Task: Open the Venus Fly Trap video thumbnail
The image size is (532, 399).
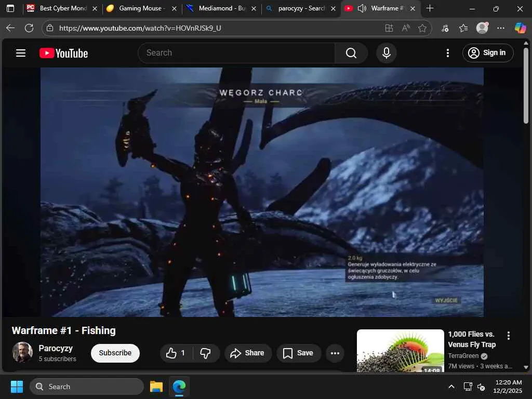Action: pyautogui.click(x=401, y=351)
